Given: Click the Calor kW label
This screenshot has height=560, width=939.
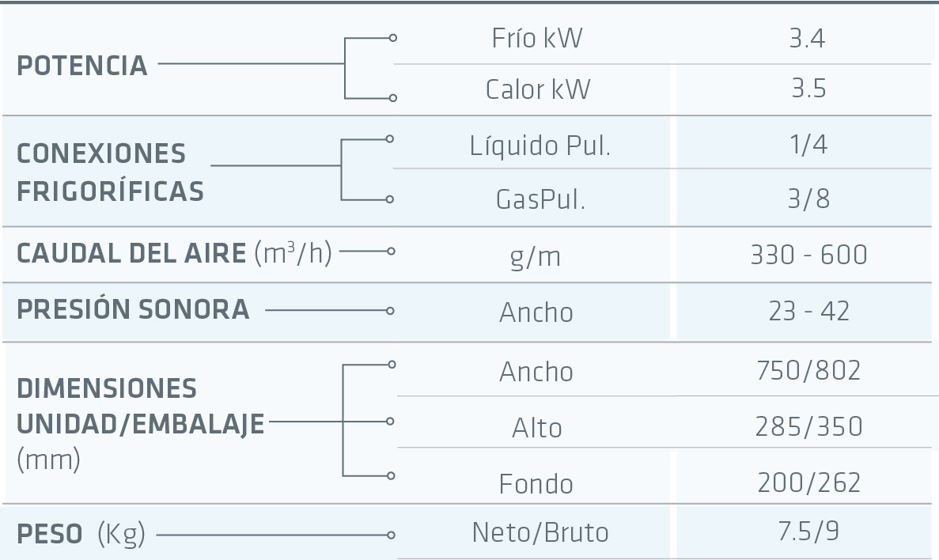Looking at the screenshot, I should [x=538, y=89].
